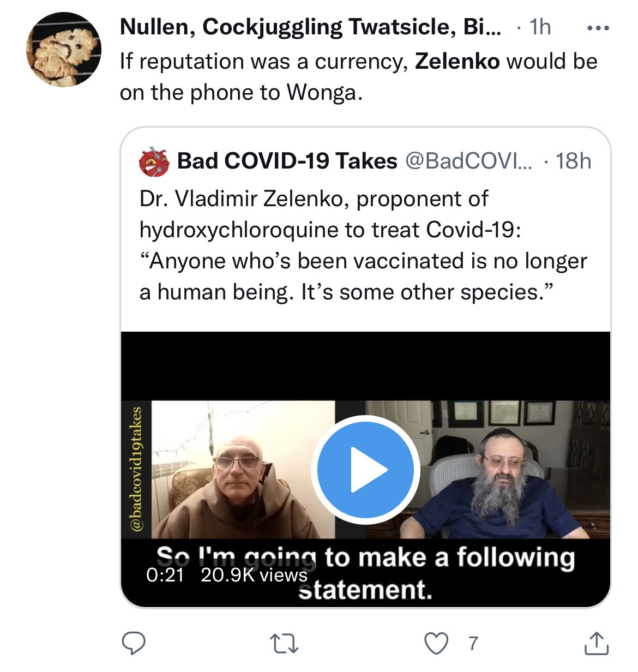Tap the retweet arrows icon
Viewport: 638px width, 672px height.
pos(285,644)
